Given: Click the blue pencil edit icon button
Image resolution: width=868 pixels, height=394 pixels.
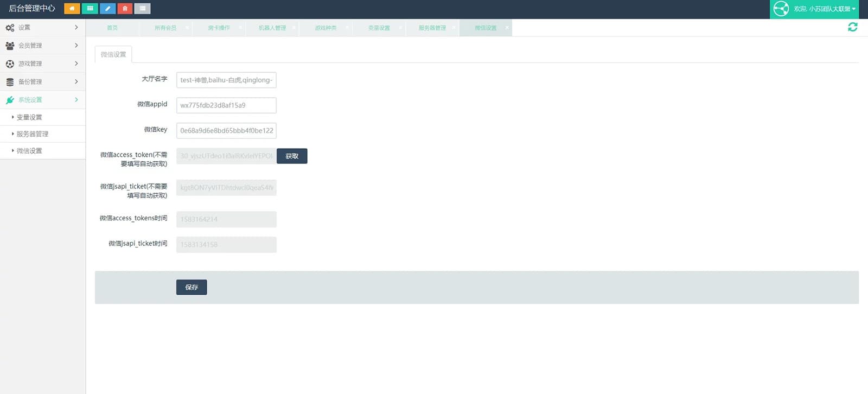Looking at the screenshot, I should click(107, 9).
